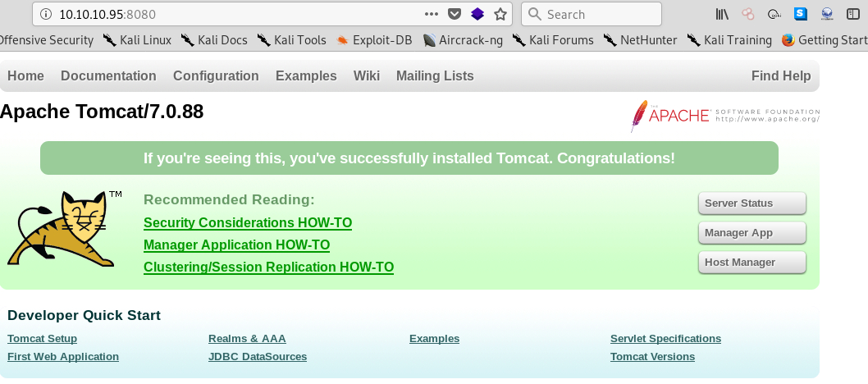The image size is (868, 384).
Task: Open the First Web Application link
Action: pyautogui.click(x=63, y=357)
